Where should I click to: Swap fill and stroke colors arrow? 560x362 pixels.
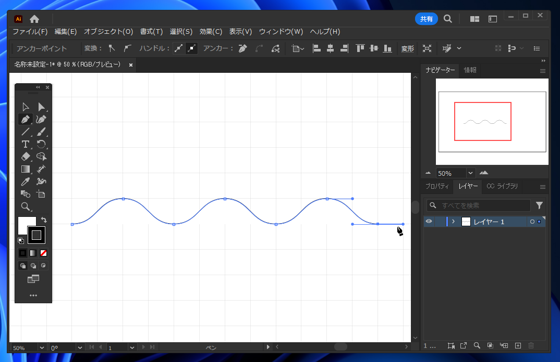pos(44,220)
